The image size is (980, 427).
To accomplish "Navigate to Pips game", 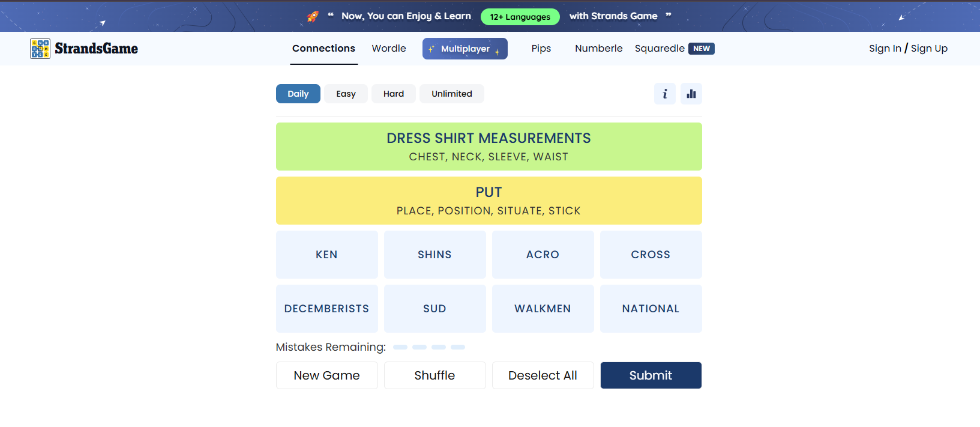I will [541, 49].
